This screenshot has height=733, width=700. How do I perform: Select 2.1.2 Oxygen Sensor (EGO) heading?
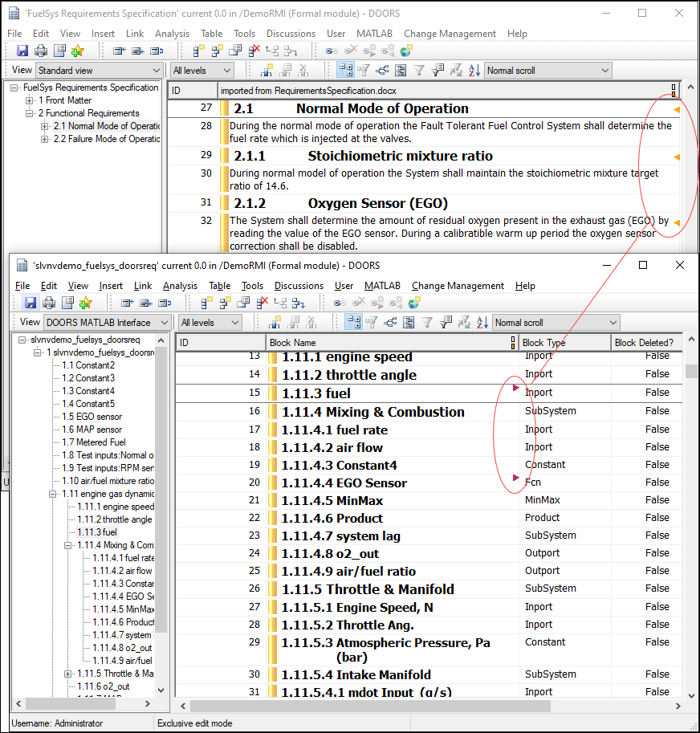377,203
